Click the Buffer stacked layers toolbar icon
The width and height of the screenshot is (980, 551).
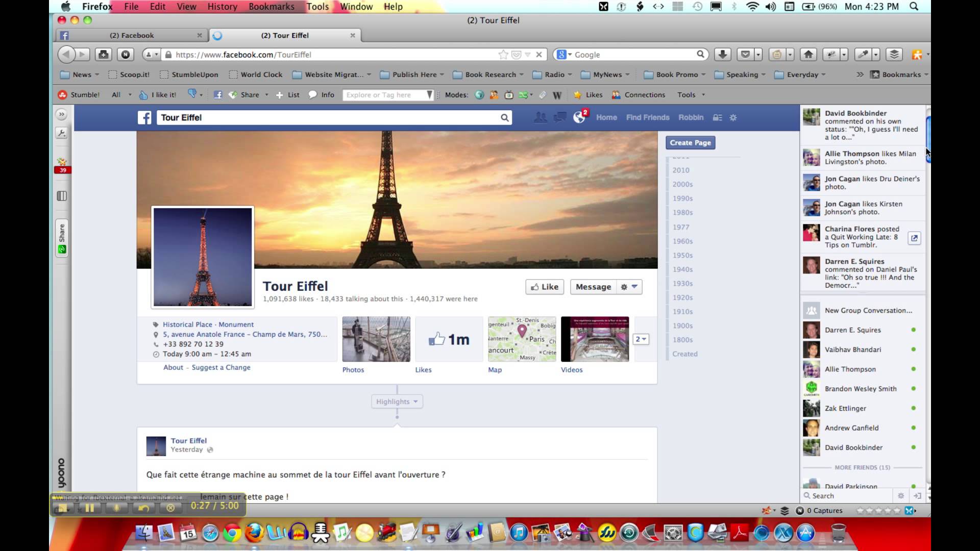tap(894, 54)
